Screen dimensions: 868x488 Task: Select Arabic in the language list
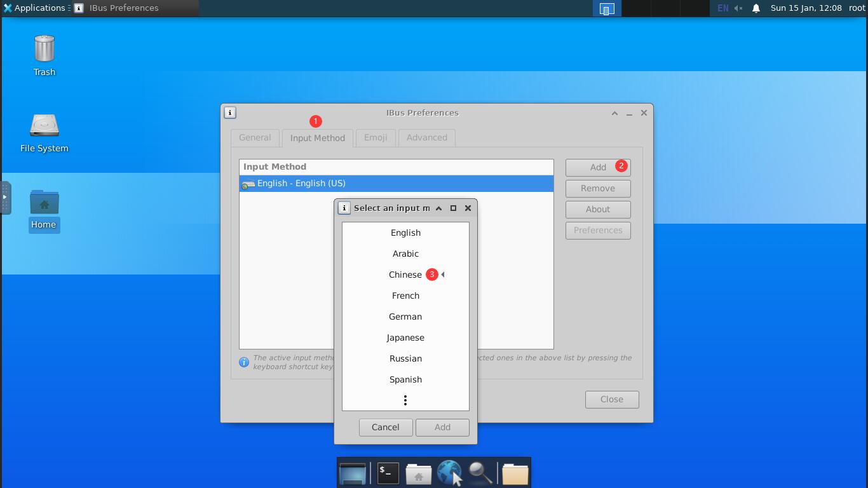(405, 254)
